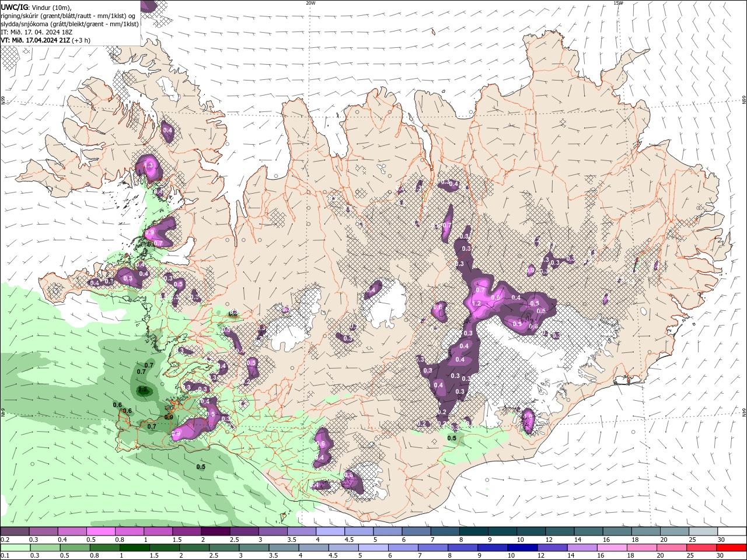This screenshot has width=747, height=560.
Task: Click the '0.2' label in snow legend
Action: [x=5, y=540]
